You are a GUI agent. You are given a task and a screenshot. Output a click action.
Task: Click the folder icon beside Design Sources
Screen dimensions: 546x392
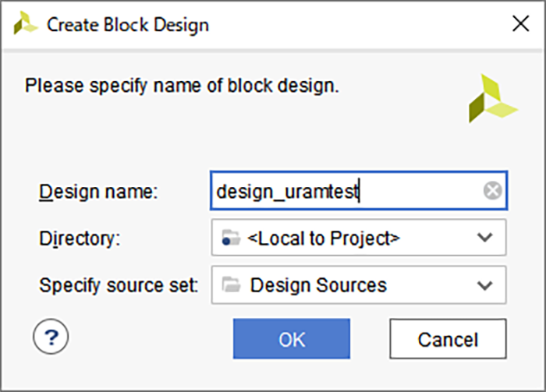231,284
